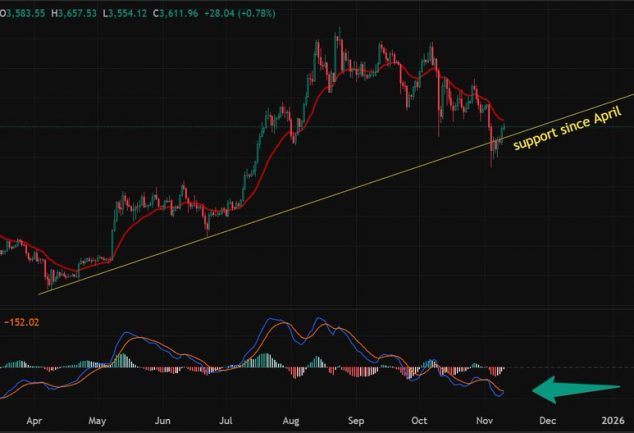
Task: Click the green arrow pointing at MACD
Action: 579,390
